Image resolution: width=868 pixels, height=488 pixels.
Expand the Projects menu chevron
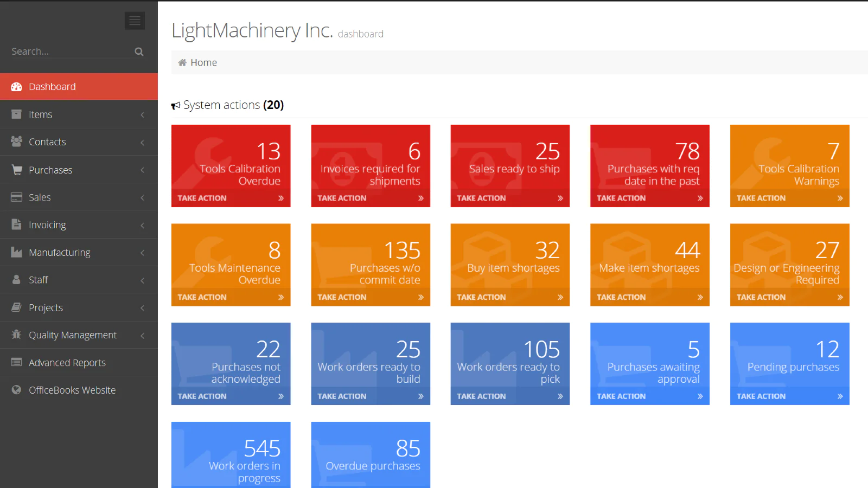142,308
